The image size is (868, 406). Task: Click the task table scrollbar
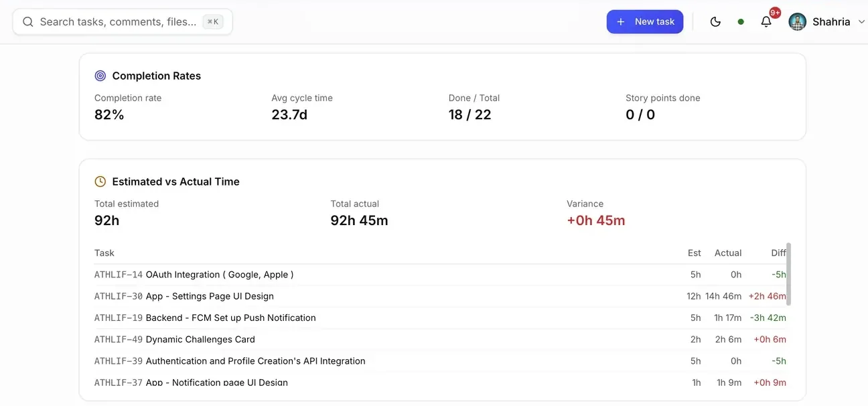(x=789, y=274)
